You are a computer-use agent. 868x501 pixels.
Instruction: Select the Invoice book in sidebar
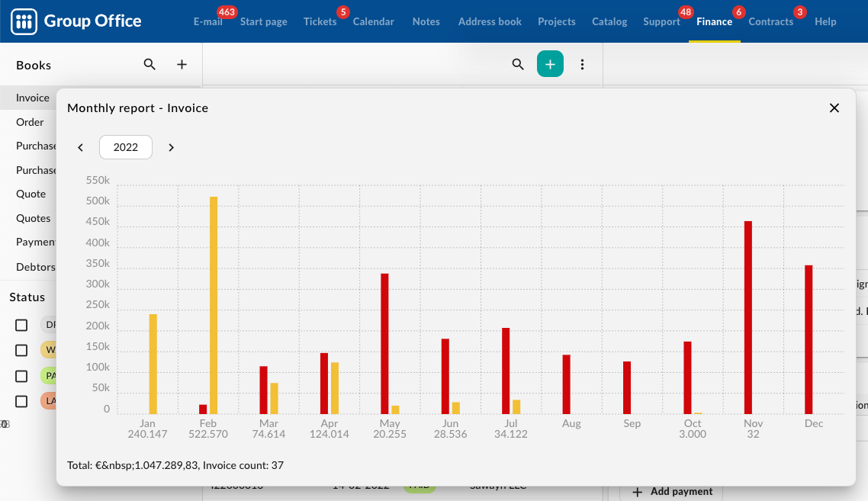pyautogui.click(x=33, y=98)
